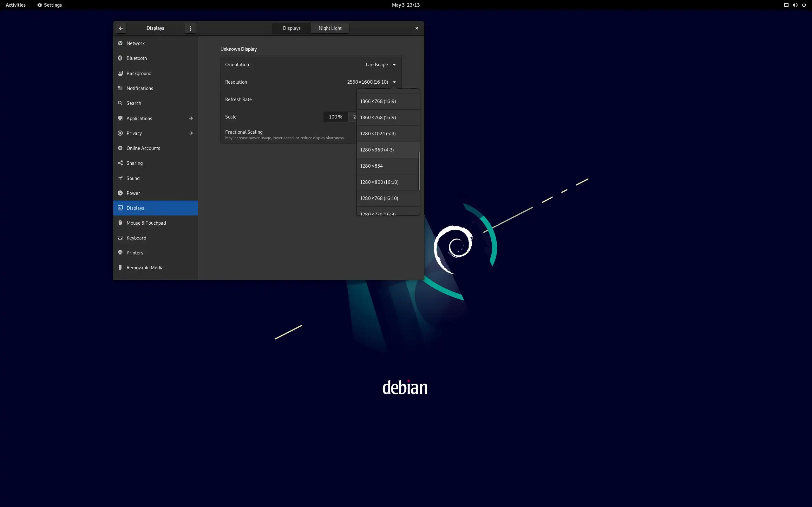This screenshot has height=507, width=812.
Task: Click the Printers sidebar icon
Action: coord(120,253)
